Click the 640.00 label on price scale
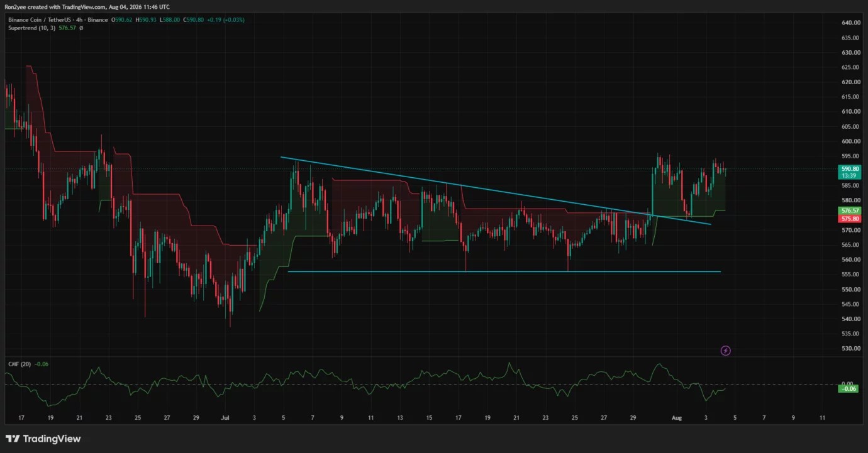The width and height of the screenshot is (868, 453). click(x=850, y=23)
